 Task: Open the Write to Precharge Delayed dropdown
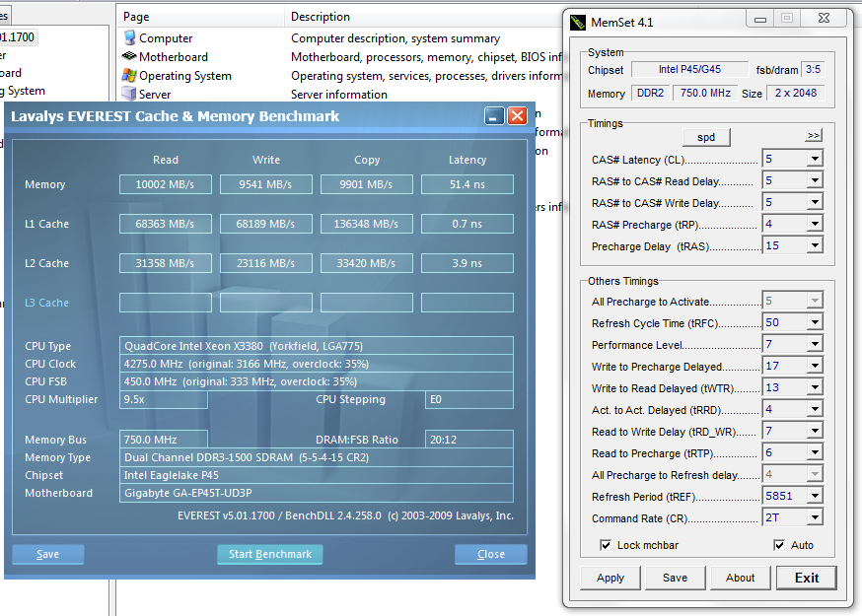point(815,366)
